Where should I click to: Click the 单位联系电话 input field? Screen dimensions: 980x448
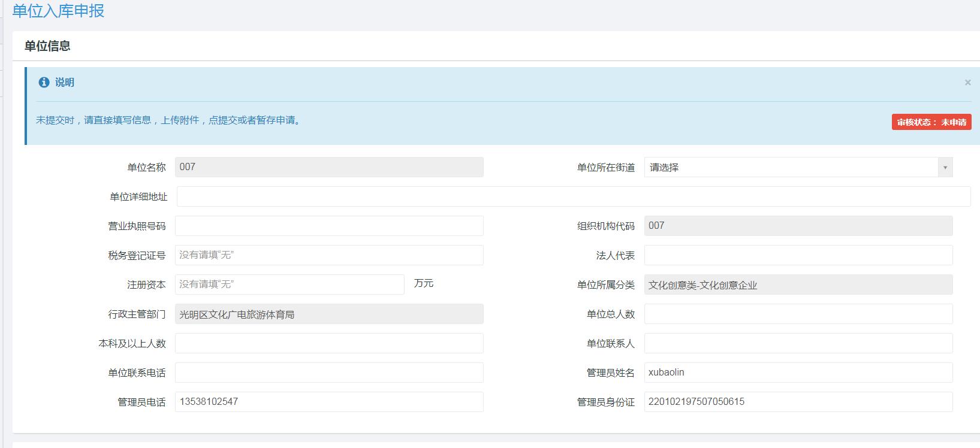pos(329,373)
